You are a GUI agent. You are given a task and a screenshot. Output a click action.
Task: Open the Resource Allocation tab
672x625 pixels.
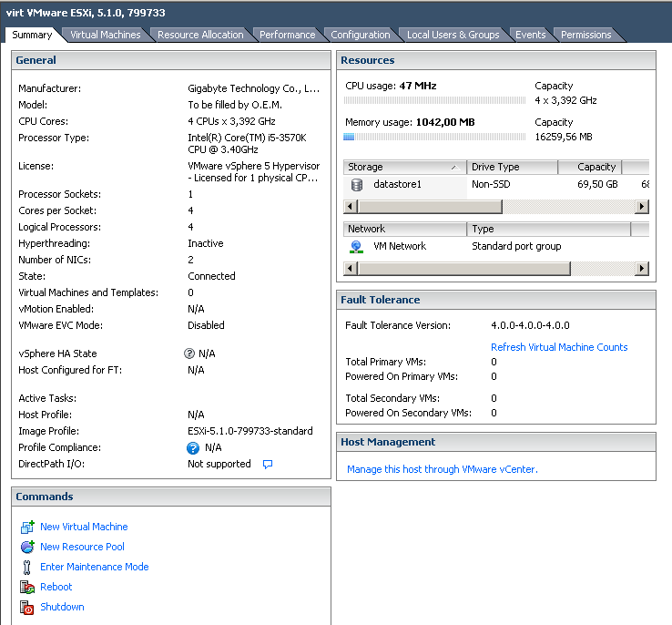[200, 35]
